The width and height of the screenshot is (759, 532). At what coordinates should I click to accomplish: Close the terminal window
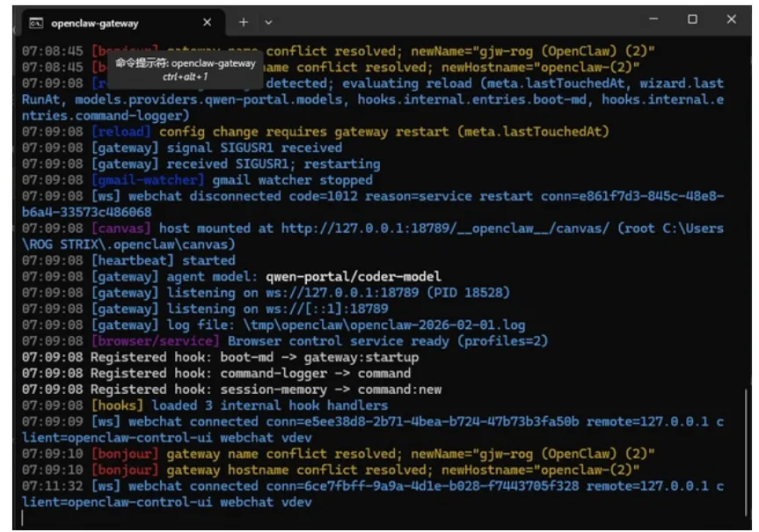click(732, 19)
